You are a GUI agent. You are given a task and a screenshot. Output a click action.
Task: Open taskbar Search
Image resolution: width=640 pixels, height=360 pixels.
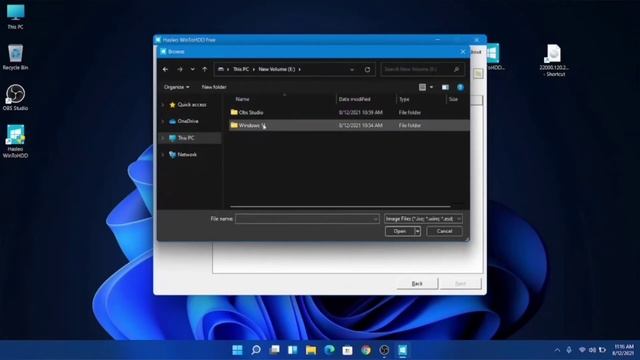[256, 350]
